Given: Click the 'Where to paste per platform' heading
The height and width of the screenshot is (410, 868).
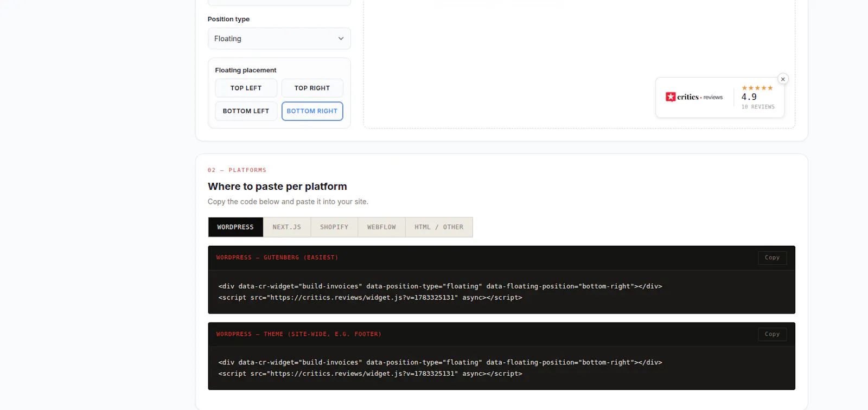Looking at the screenshot, I should click(277, 187).
